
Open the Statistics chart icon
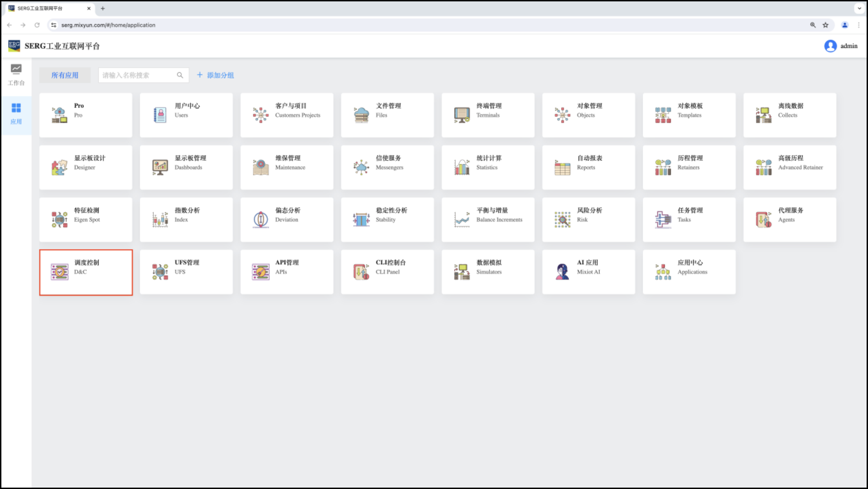pos(461,168)
